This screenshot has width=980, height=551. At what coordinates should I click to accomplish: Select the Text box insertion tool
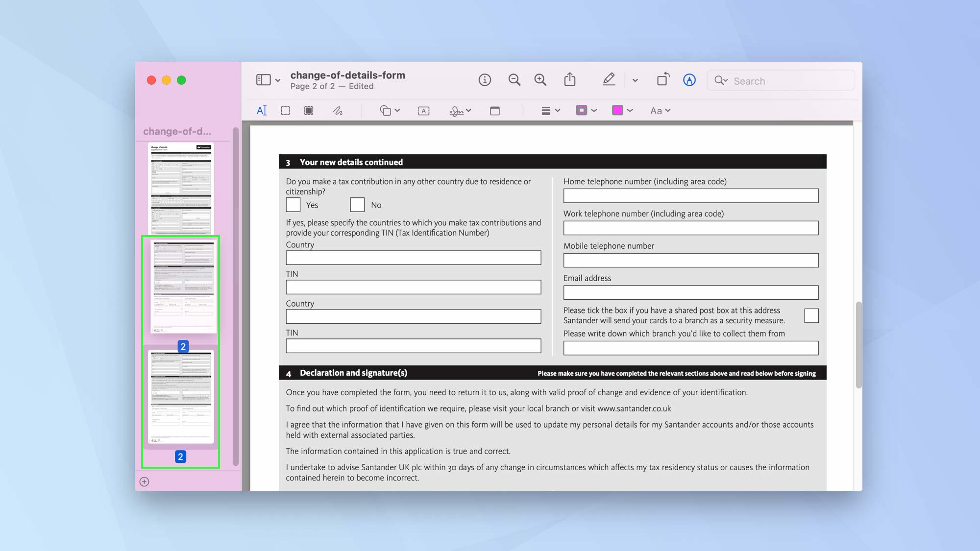(x=423, y=111)
